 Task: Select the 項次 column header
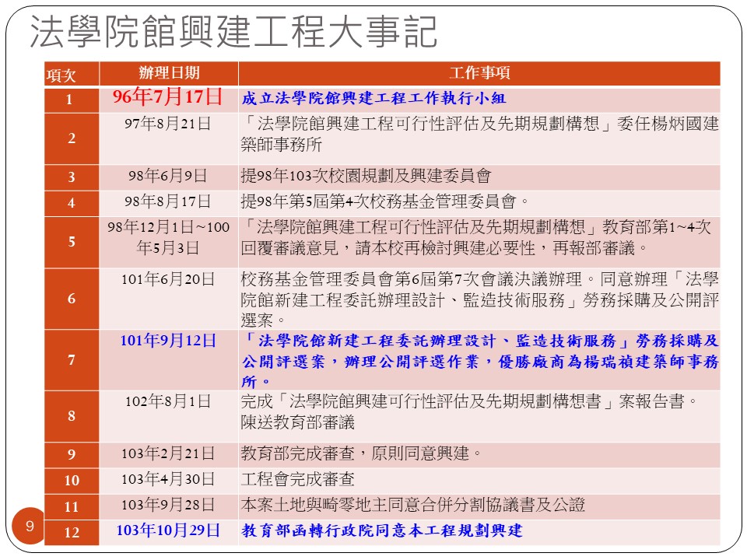pyautogui.click(x=72, y=74)
